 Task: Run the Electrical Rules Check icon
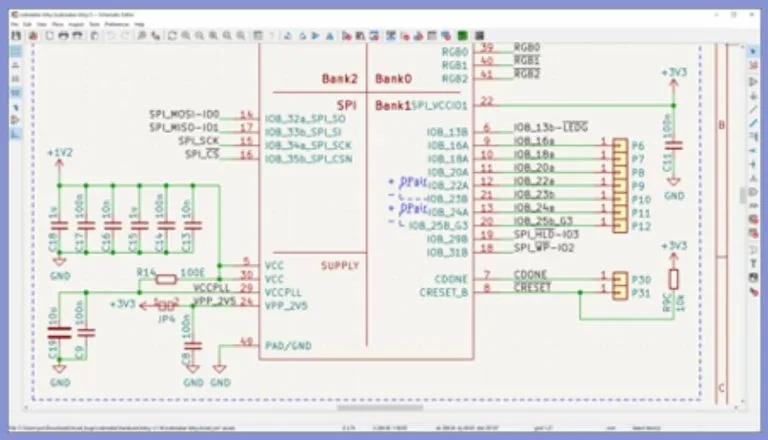pyautogui.click(x=405, y=36)
